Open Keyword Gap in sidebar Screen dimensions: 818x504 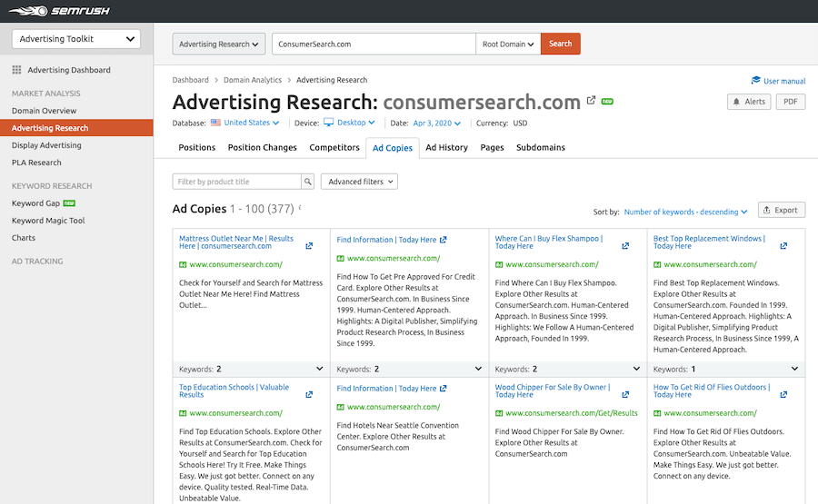36,203
